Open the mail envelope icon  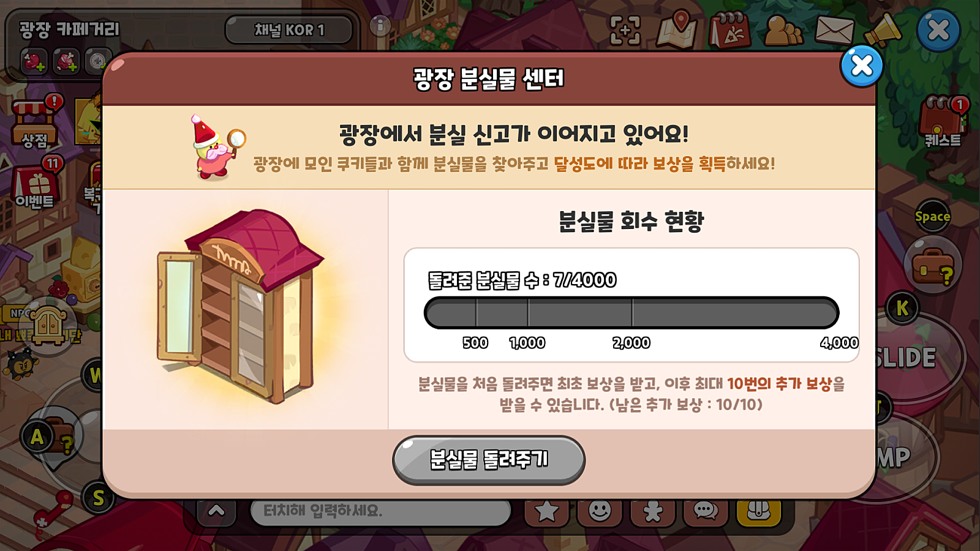click(x=834, y=29)
